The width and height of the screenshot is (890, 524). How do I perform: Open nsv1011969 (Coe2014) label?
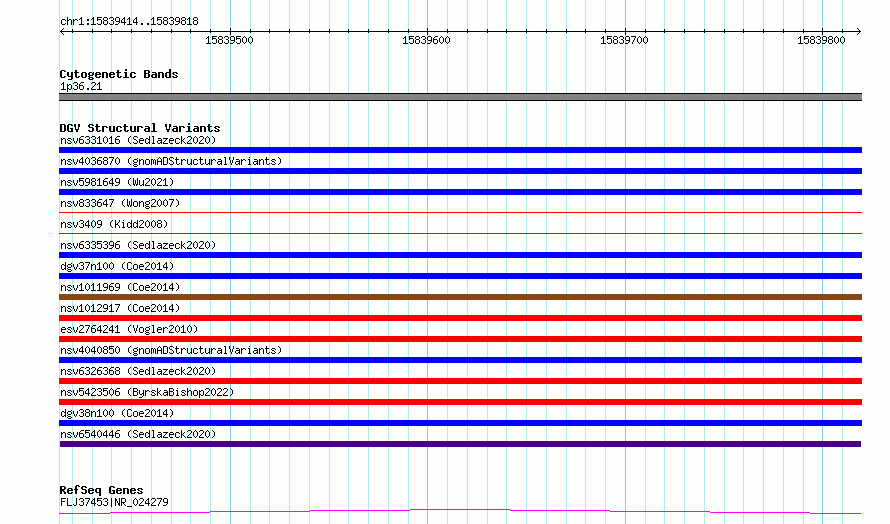(x=120, y=287)
